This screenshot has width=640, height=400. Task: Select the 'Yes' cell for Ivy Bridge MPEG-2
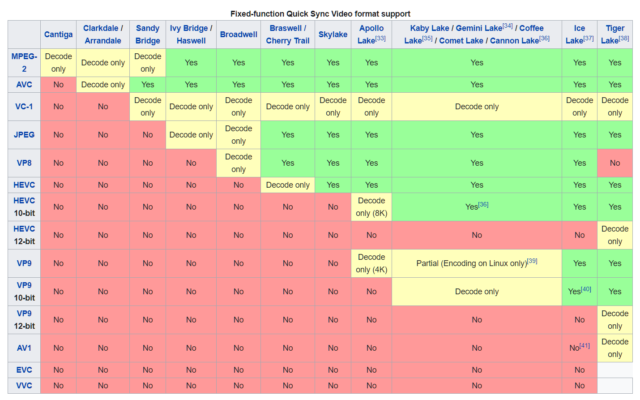tap(191, 62)
